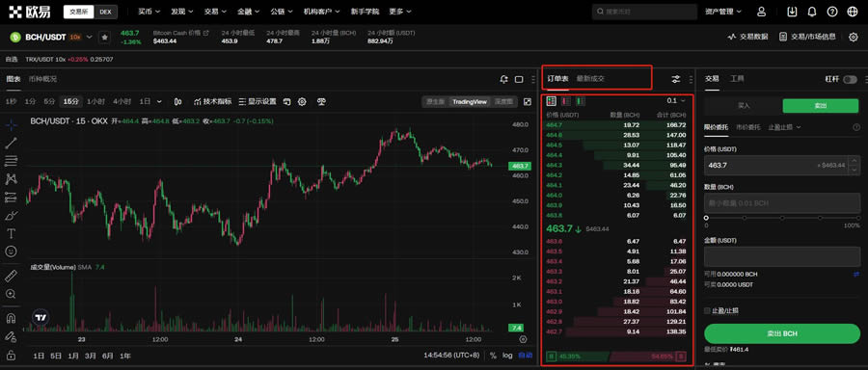The width and height of the screenshot is (868, 370).
Task: Open the emoji sticker tool
Action: (11, 251)
